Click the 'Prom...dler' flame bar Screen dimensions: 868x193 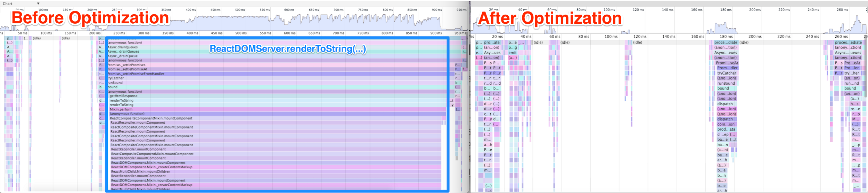(727, 68)
